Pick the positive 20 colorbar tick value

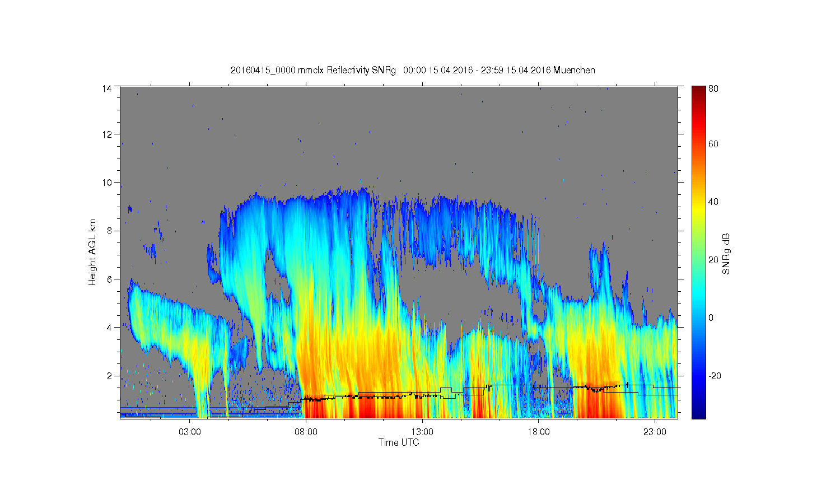point(713,260)
